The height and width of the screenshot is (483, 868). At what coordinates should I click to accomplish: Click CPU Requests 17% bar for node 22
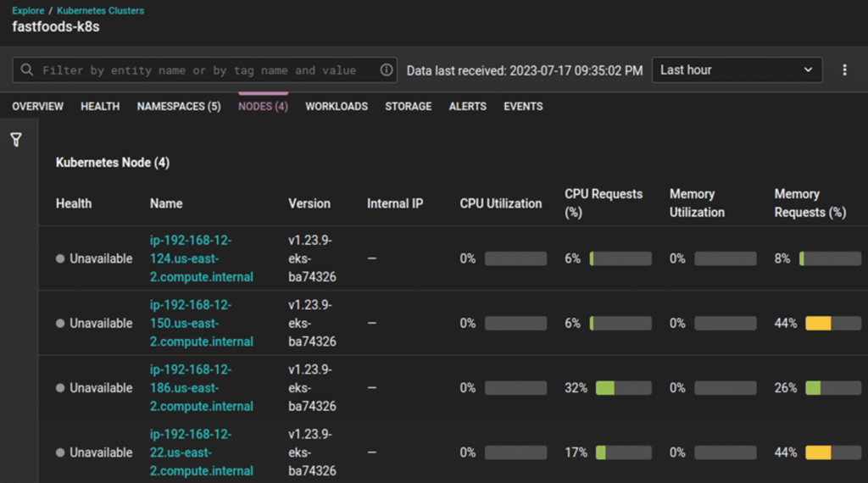click(x=623, y=452)
